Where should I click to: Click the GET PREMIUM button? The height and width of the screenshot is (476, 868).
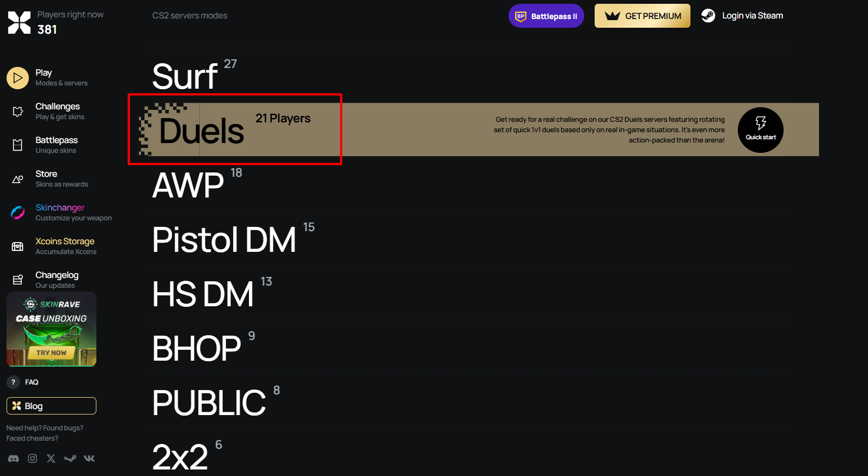click(x=642, y=16)
